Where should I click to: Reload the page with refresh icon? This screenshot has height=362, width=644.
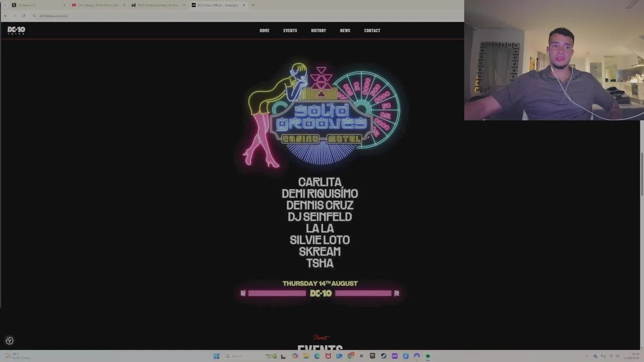[x=24, y=16]
